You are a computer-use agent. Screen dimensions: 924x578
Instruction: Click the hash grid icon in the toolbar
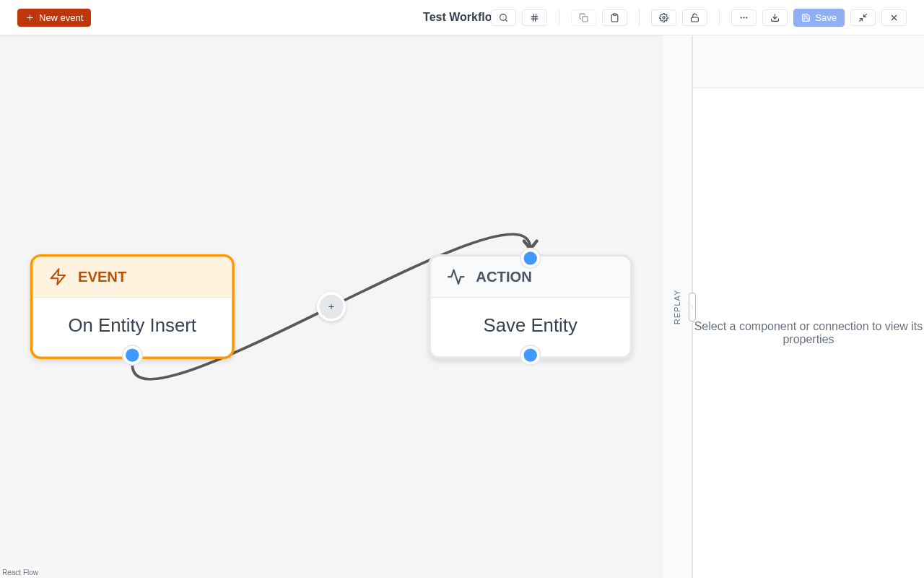point(534,17)
